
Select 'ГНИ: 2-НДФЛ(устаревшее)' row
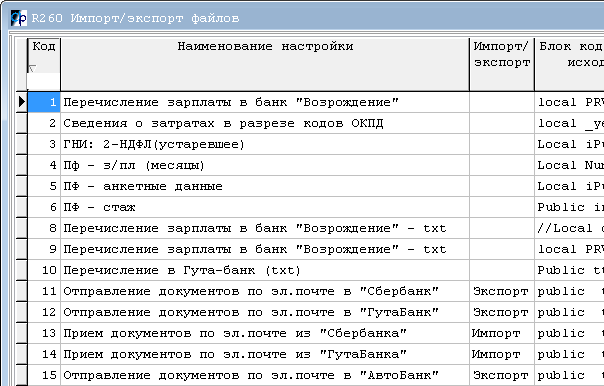tap(265, 144)
